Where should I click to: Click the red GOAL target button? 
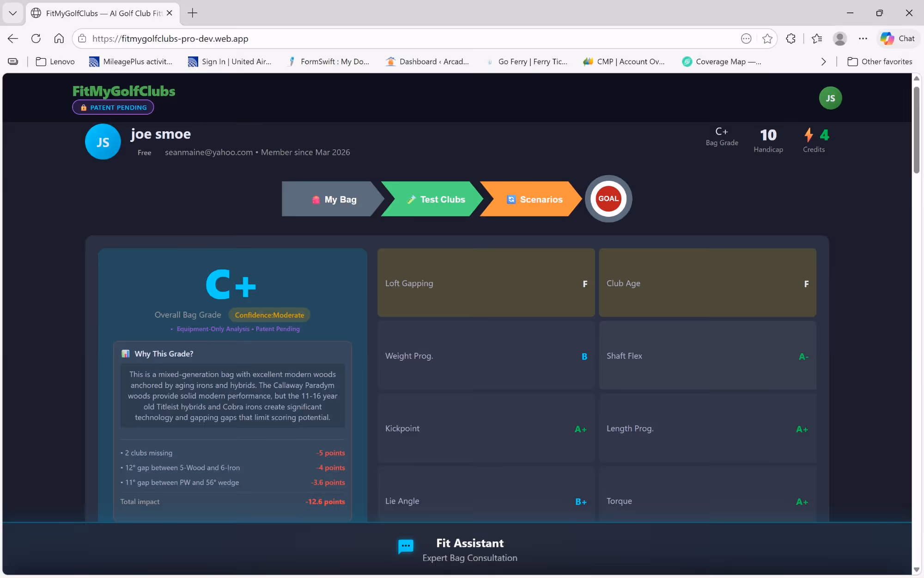608,199
